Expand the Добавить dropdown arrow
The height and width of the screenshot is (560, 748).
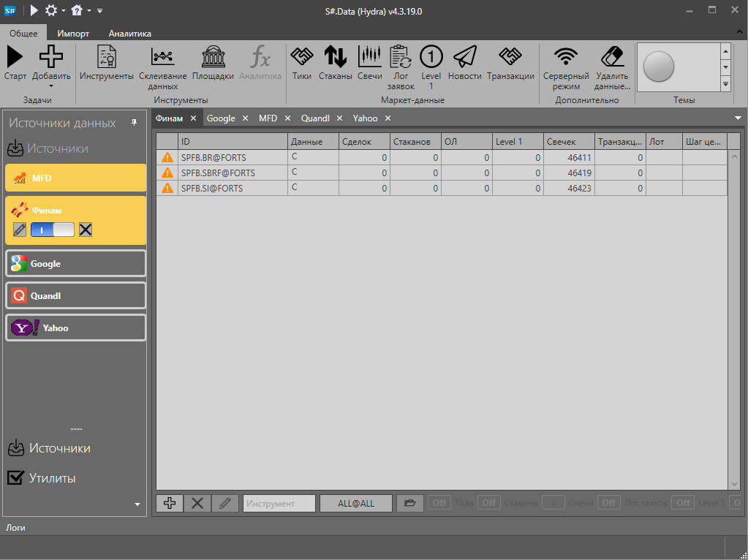tap(51, 86)
